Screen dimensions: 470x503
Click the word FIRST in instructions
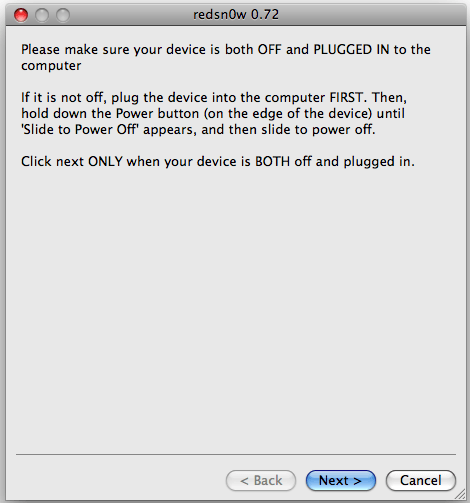pos(346,97)
